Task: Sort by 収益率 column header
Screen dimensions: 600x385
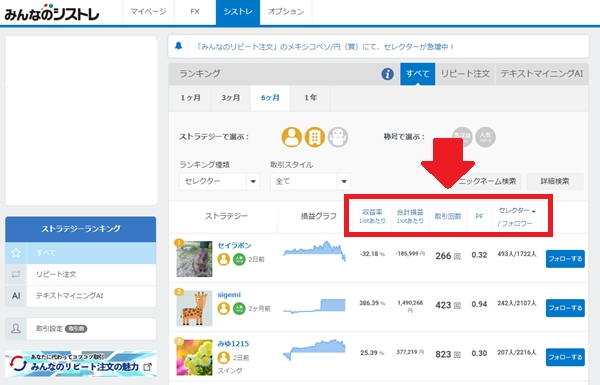Action: tap(372, 216)
